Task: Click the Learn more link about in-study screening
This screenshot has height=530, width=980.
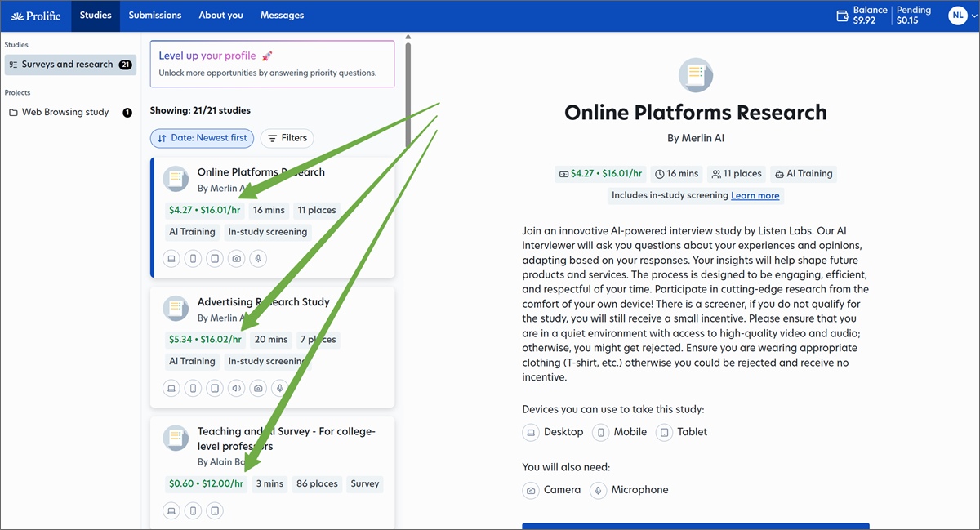Action: click(755, 195)
